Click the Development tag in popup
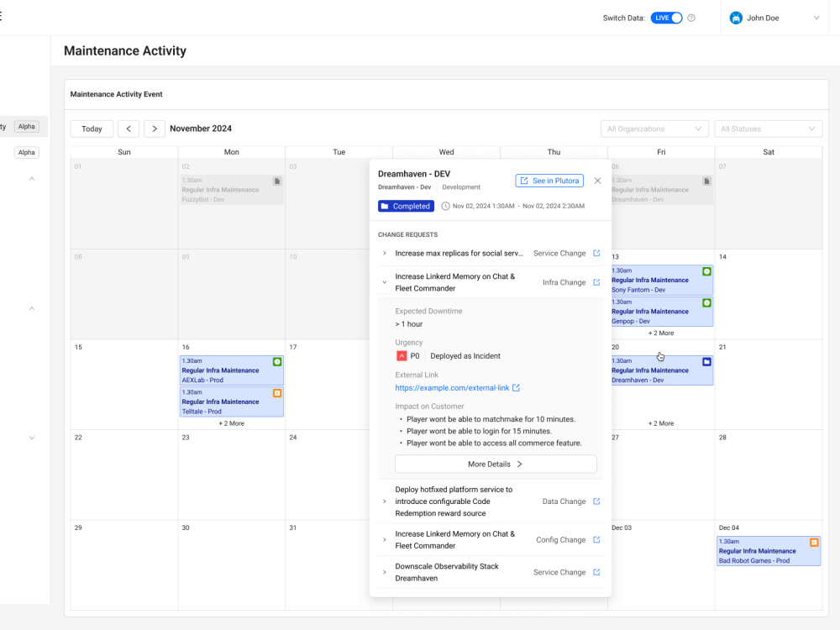This screenshot has height=630, width=840. click(461, 187)
